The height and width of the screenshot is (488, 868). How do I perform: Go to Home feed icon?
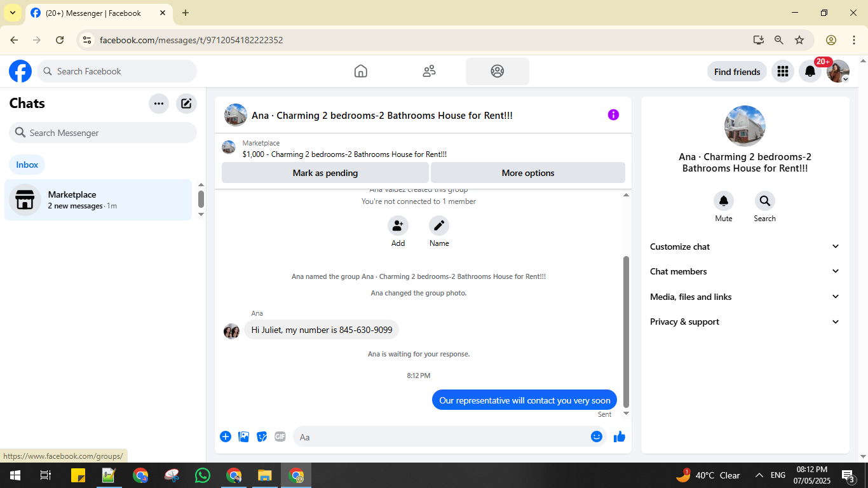(x=361, y=71)
